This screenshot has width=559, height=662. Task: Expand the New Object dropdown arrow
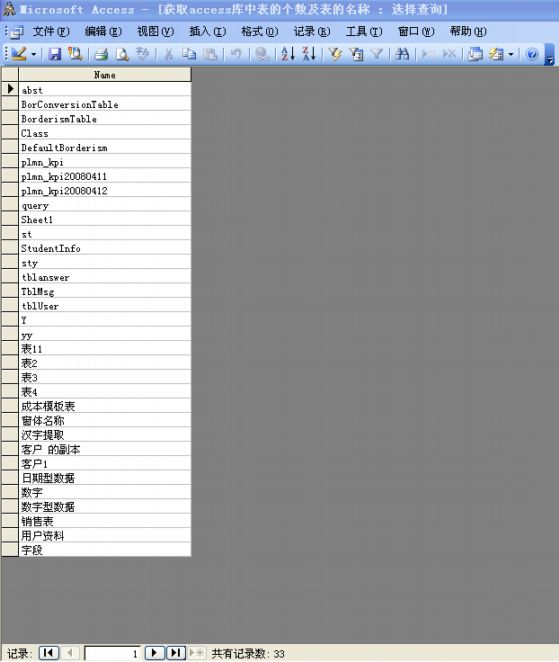click(x=511, y=54)
